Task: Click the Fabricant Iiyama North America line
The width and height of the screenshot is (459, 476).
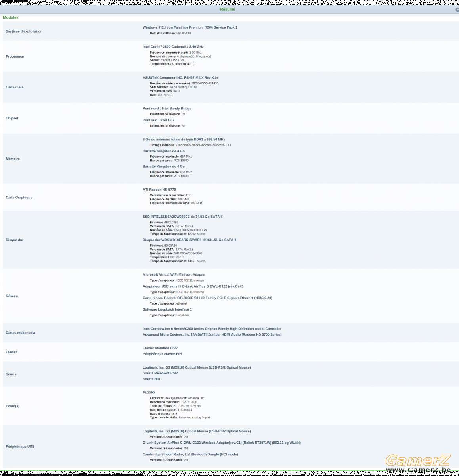Action: point(178,398)
